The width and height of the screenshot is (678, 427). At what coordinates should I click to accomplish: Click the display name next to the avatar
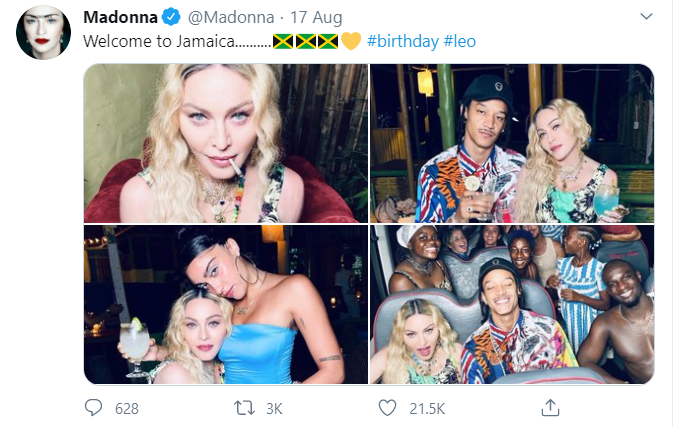coord(120,17)
